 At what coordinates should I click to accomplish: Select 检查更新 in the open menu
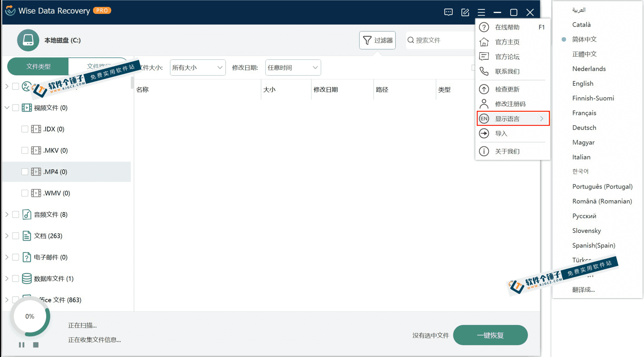coord(507,89)
